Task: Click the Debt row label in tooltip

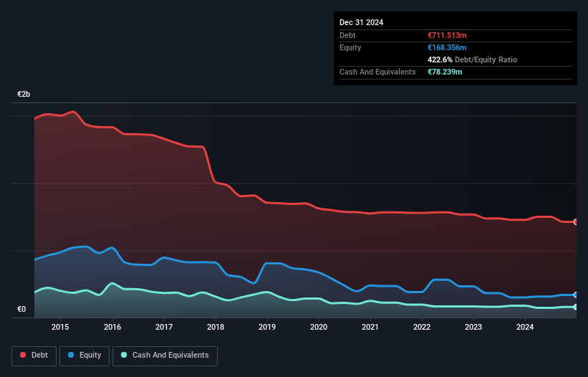Action: point(347,35)
